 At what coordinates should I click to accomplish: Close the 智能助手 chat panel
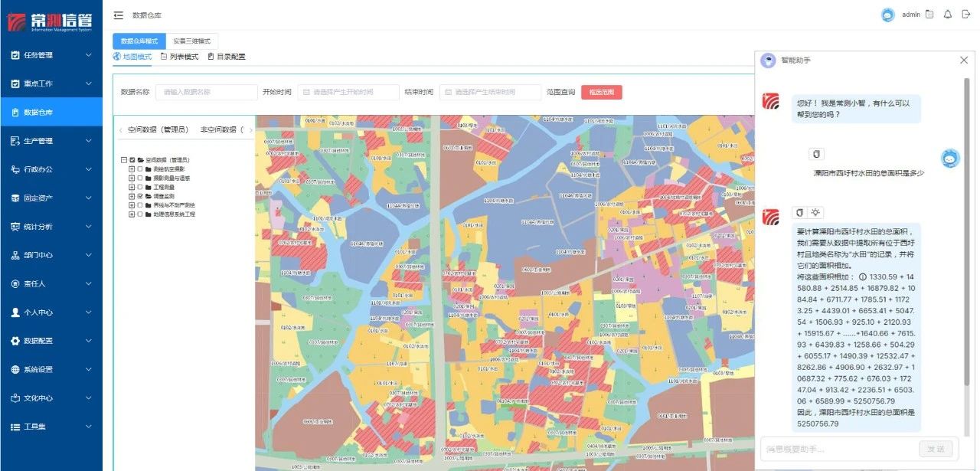(x=964, y=60)
